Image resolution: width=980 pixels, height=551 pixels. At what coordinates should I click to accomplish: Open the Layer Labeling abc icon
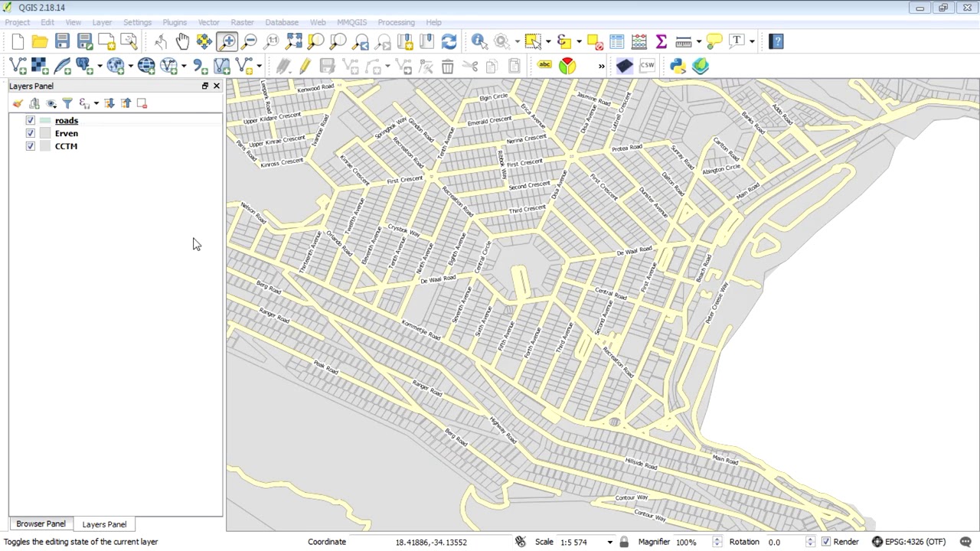click(x=544, y=66)
